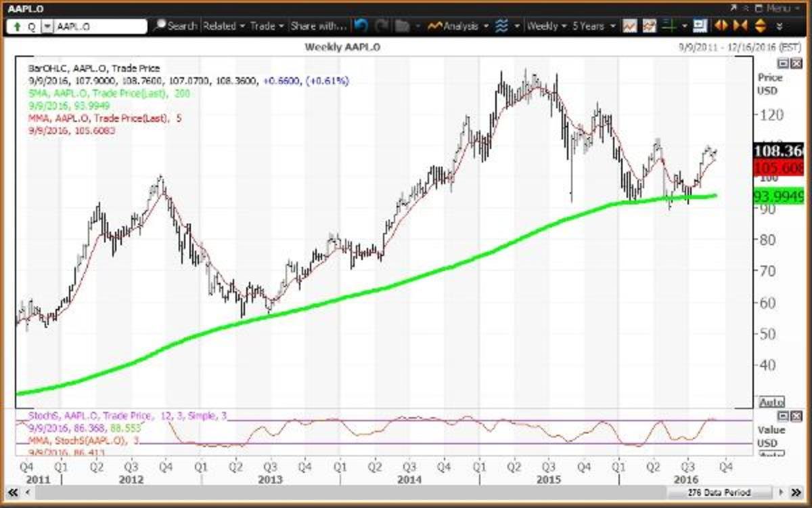The image size is (812, 508).
Task: Click the green 93.9949 SMA value tag
Action: [x=780, y=196]
